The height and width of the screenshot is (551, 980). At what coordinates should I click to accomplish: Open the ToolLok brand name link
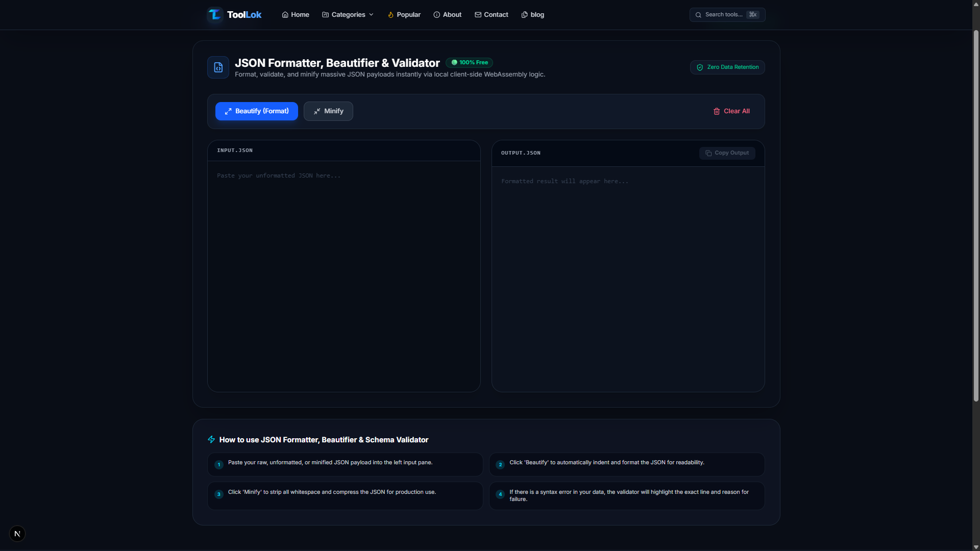244,15
